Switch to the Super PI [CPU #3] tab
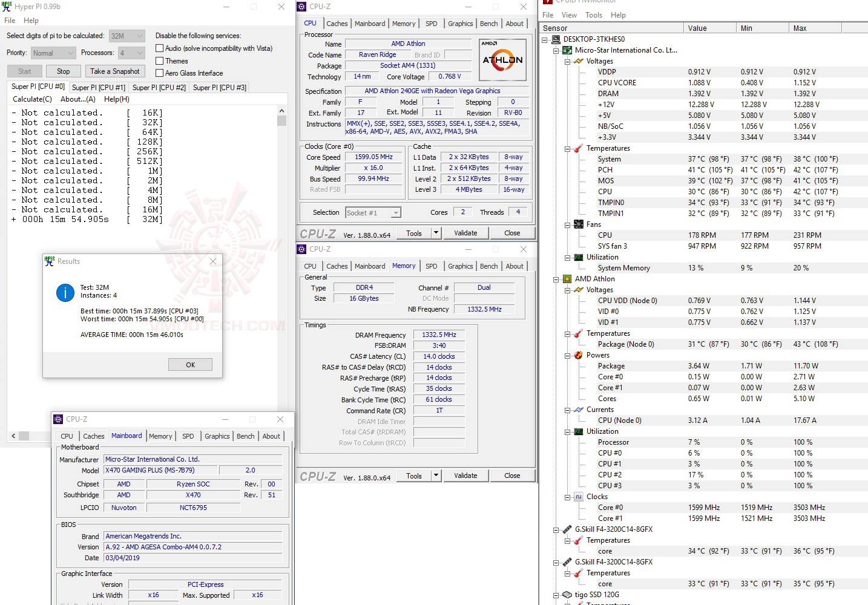 click(220, 88)
